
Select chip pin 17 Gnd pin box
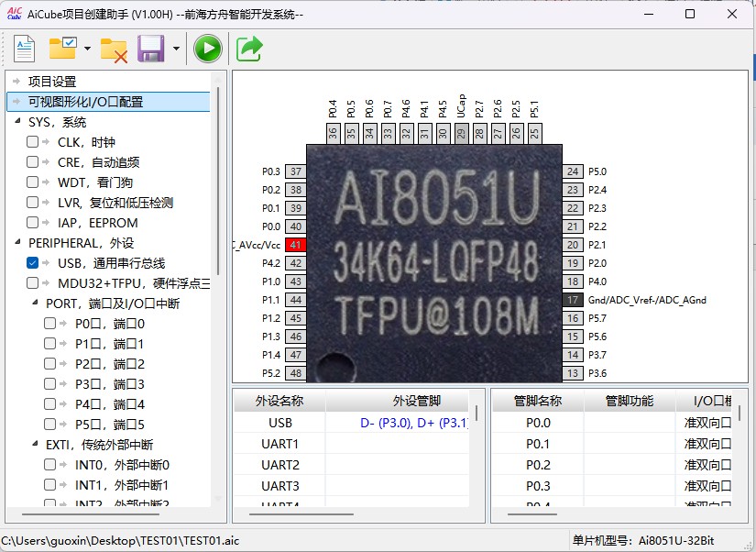pos(573,300)
